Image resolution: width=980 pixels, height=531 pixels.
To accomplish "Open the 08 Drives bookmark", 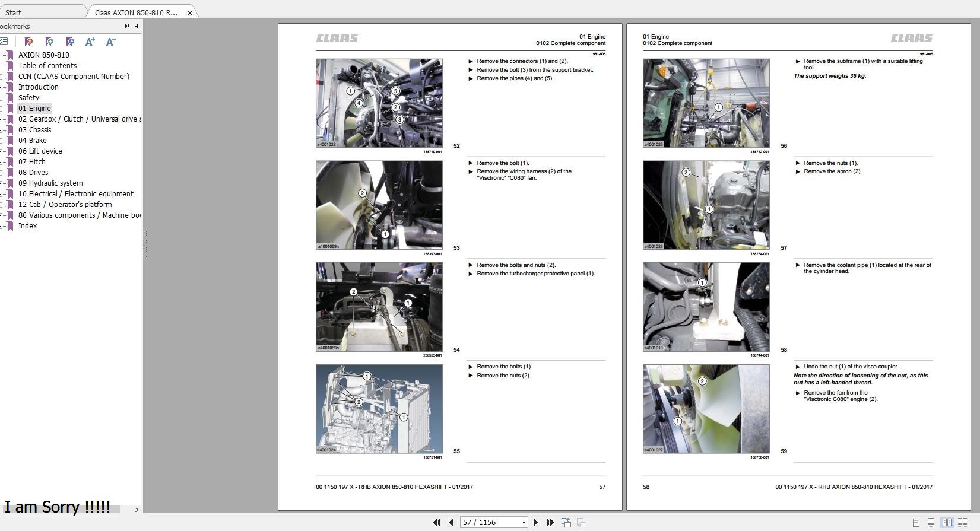I will pos(33,172).
